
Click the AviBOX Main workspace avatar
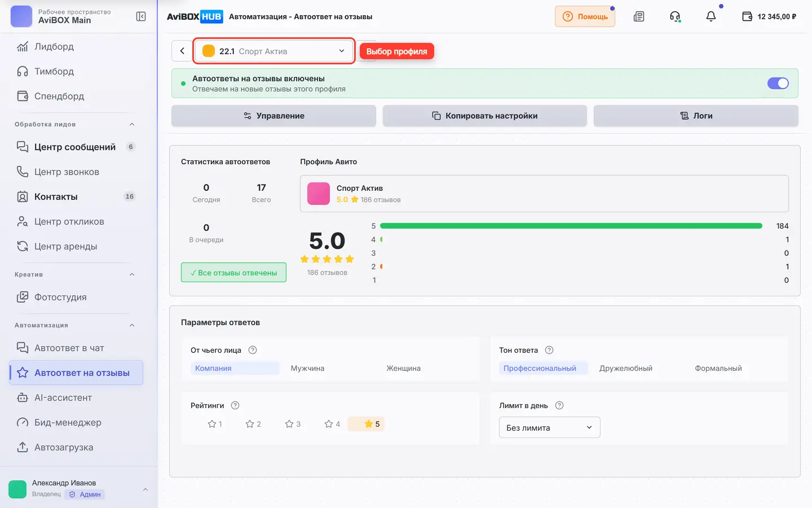click(x=21, y=16)
